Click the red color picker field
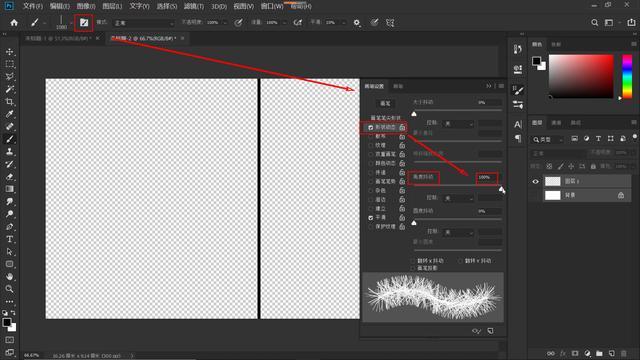This screenshot has height=360, width=640. tap(581, 76)
